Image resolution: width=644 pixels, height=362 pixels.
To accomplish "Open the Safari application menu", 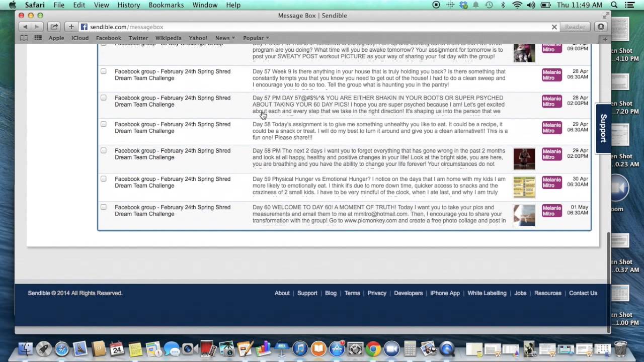I will (x=35, y=5).
